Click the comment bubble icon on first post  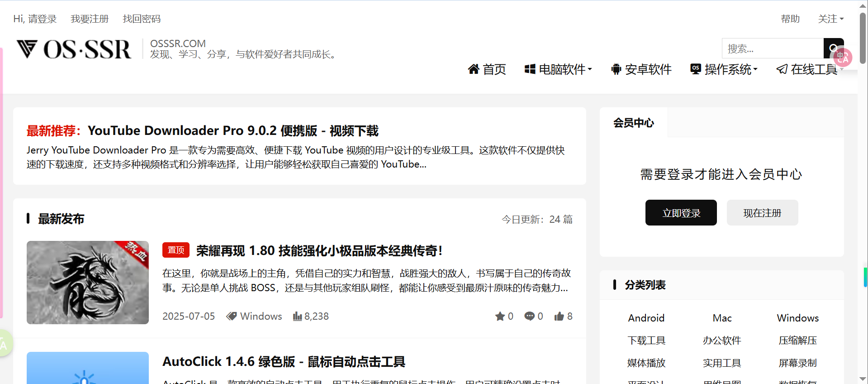pyautogui.click(x=529, y=316)
